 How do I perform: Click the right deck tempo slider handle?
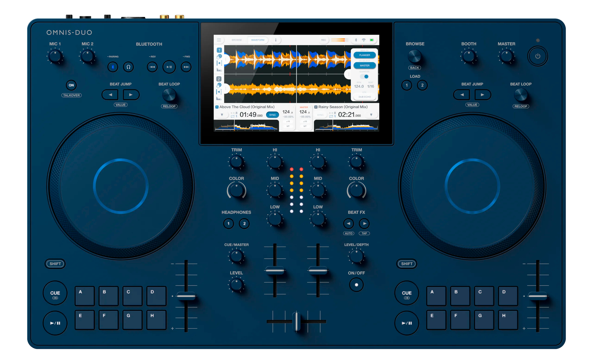click(537, 296)
